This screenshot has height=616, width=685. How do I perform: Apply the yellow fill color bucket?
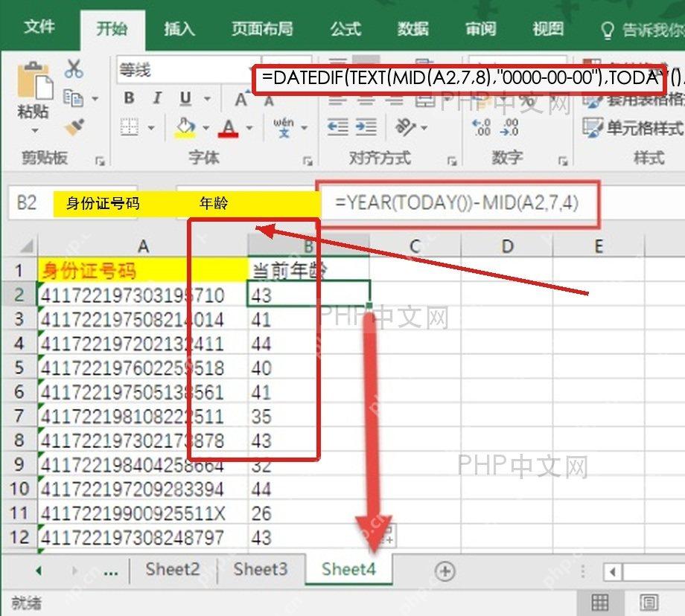185,127
